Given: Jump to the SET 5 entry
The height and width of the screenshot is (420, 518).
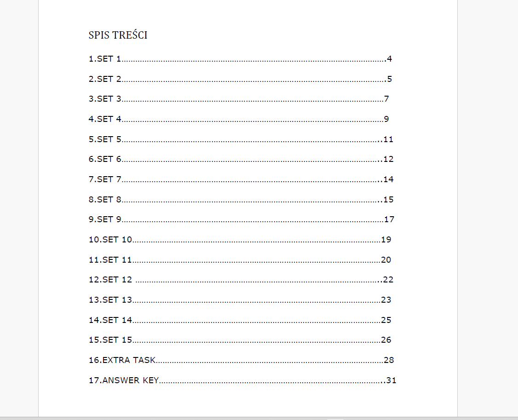Looking at the screenshot, I should click(x=105, y=139).
